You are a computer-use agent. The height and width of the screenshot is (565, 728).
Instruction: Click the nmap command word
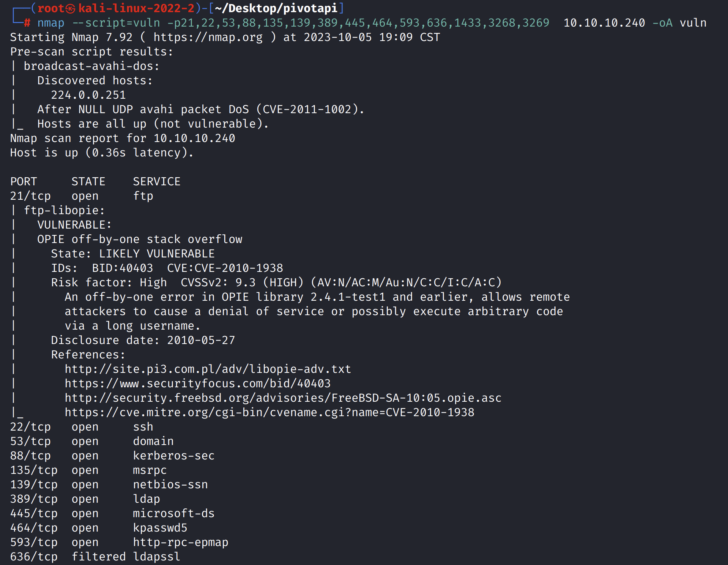coord(51,23)
